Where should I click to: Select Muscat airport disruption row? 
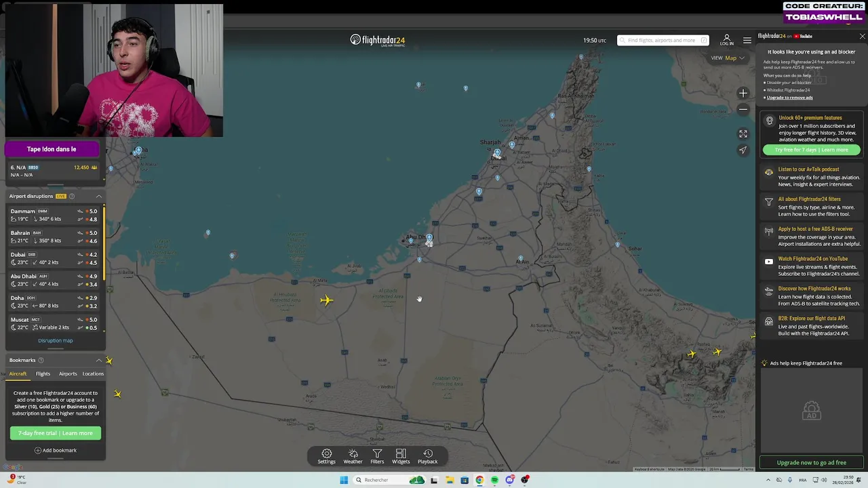coord(54,323)
